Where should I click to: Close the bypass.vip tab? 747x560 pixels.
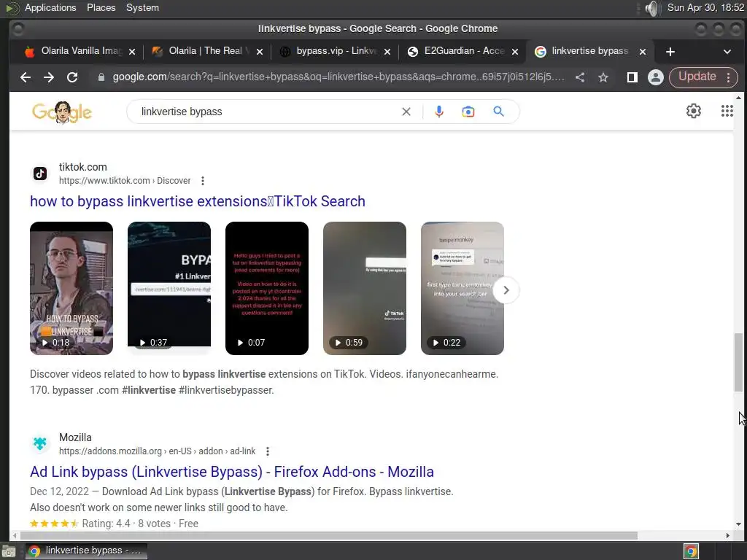pos(387,52)
